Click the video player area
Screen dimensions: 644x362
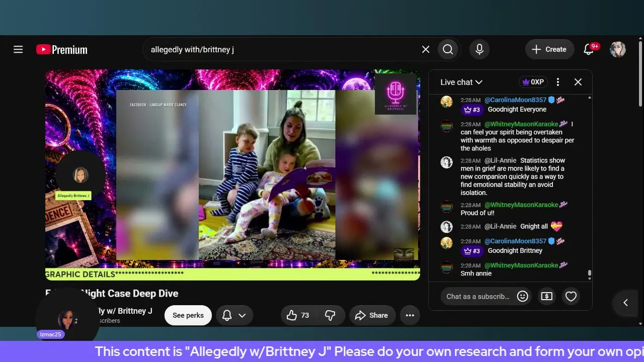pos(232,174)
